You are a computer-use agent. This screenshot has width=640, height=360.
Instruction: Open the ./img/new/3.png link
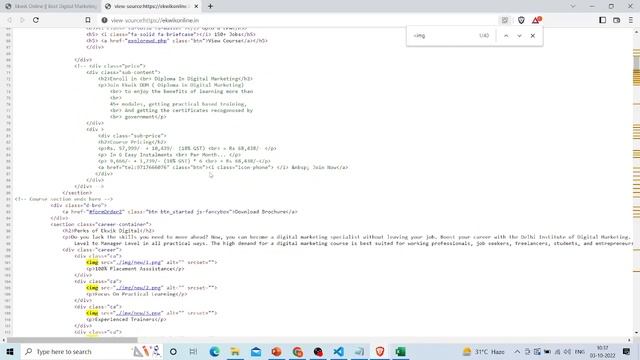point(138,313)
